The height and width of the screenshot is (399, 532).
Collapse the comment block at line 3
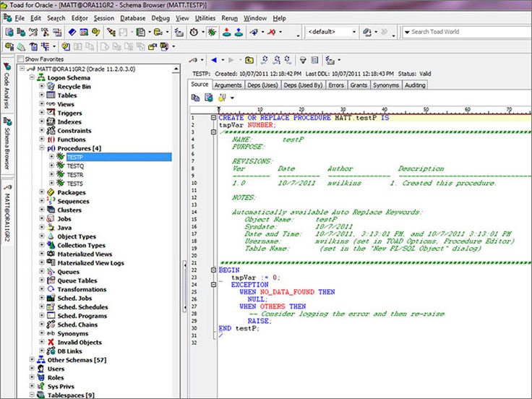[x=213, y=131]
